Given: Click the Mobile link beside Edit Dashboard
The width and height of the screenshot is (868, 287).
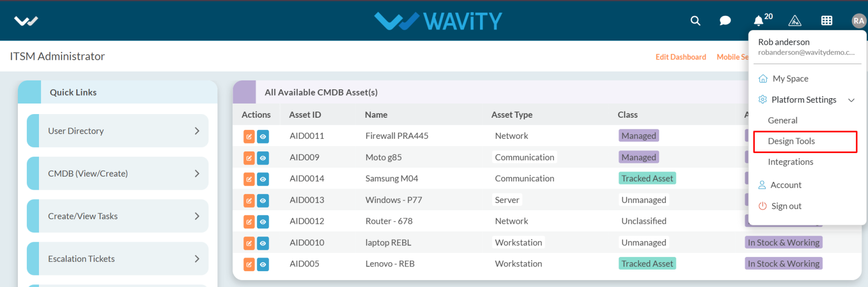Looking at the screenshot, I should tap(732, 57).
